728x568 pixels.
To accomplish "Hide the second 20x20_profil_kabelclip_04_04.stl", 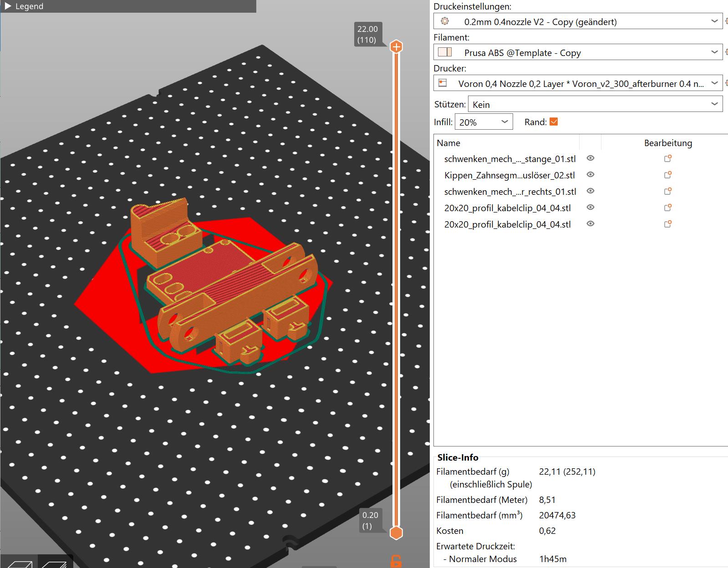I will coord(591,223).
